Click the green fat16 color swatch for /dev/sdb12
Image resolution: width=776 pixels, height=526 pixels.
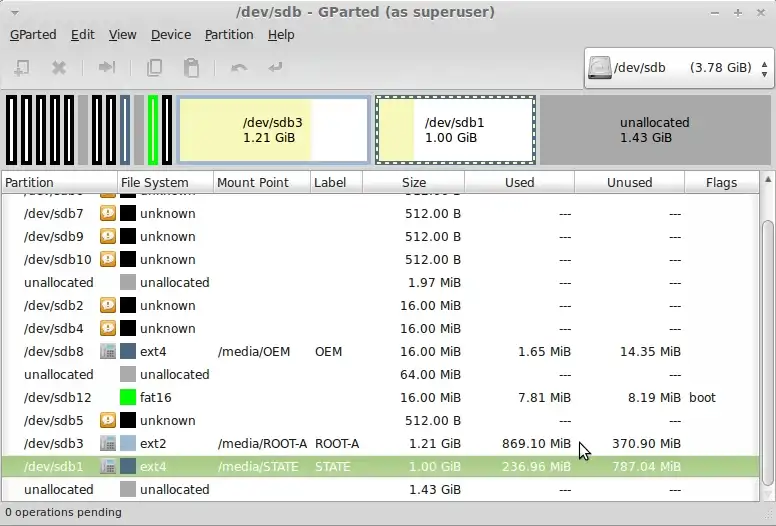pyautogui.click(x=128, y=398)
